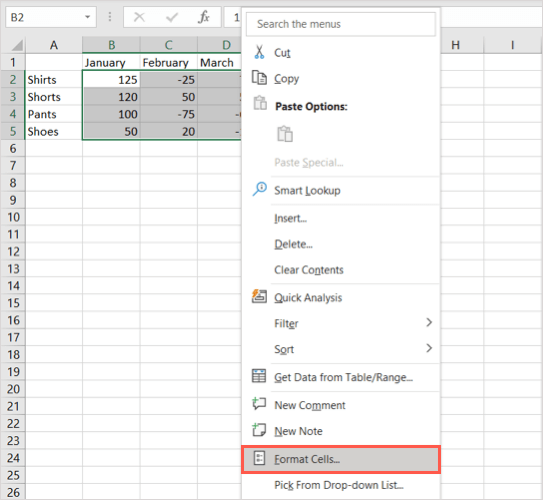Click the New Comment icon
Viewport: 543px width, 500px height.
click(259, 404)
